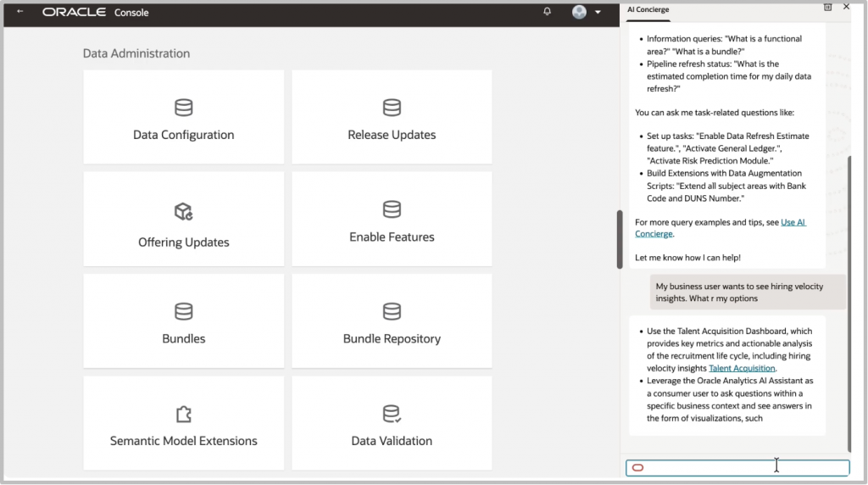
Task: Click the user profile avatar
Action: pos(579,12)
